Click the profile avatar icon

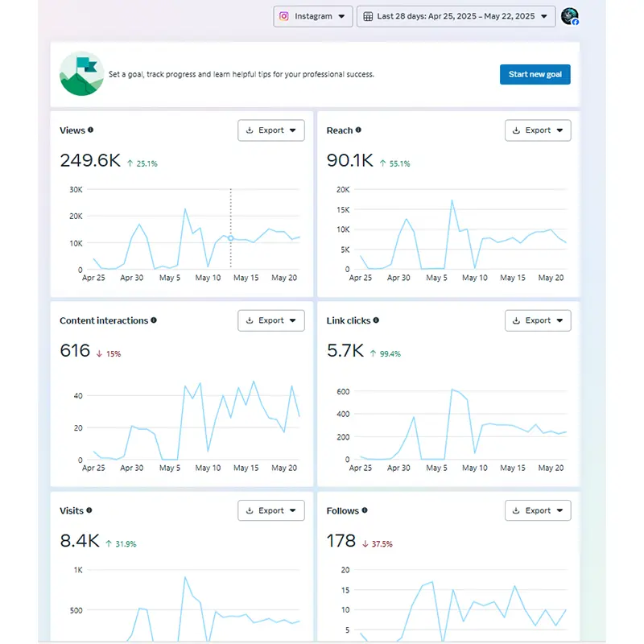[570, 16]
